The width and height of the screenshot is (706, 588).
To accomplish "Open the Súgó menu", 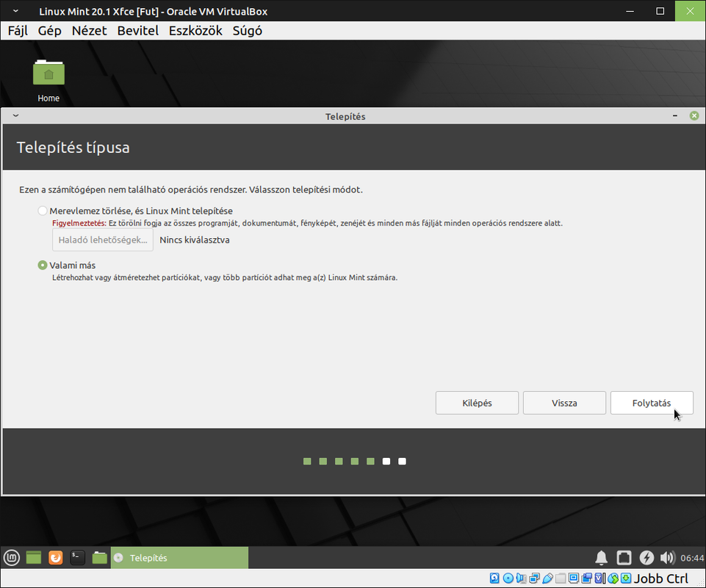I will [247, 31].
